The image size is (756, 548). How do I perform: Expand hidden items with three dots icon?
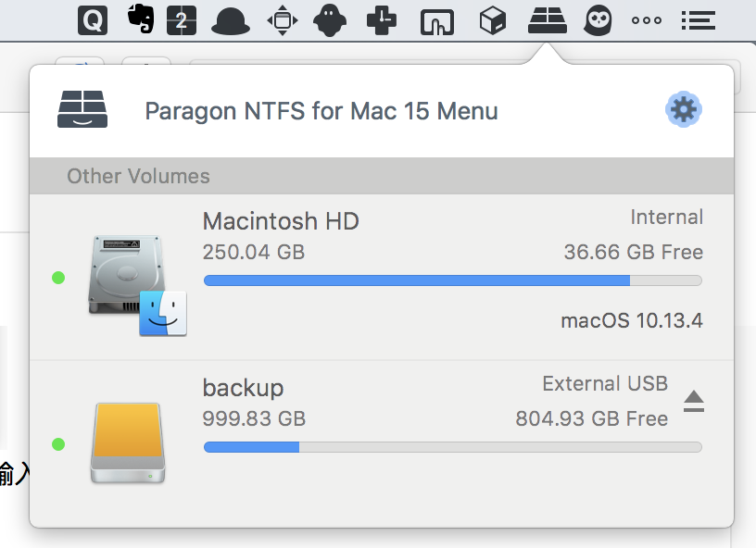click(646, 20)
